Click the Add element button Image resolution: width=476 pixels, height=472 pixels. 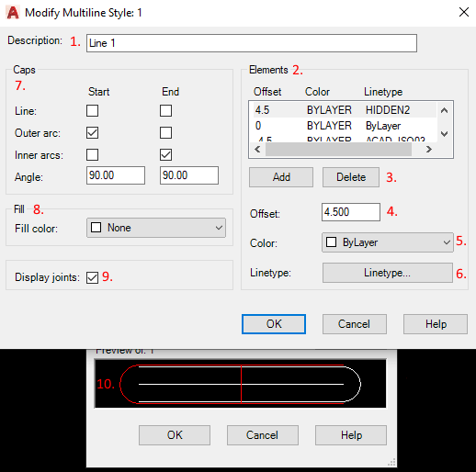pyautogui.click(x=281, y=177)
